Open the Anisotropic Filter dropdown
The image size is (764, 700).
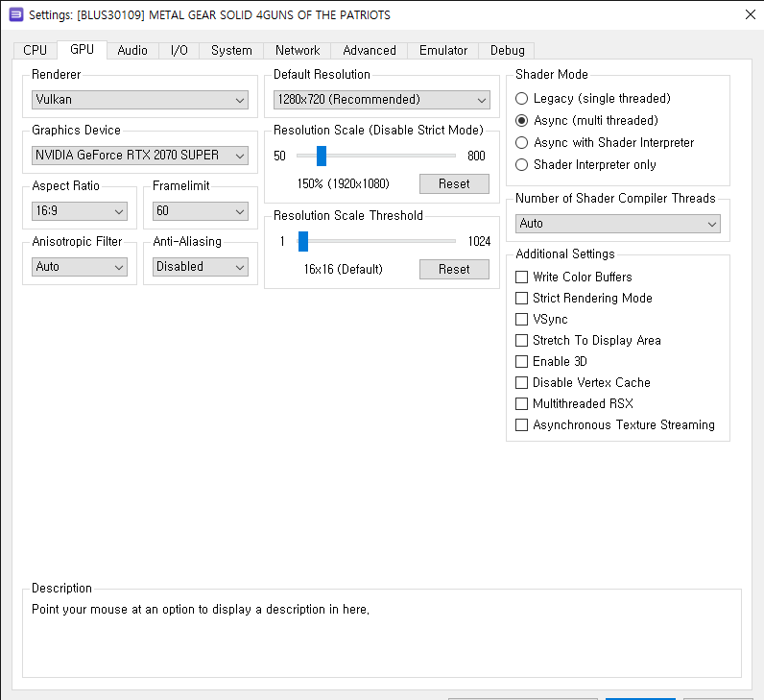tap(80, 267)
